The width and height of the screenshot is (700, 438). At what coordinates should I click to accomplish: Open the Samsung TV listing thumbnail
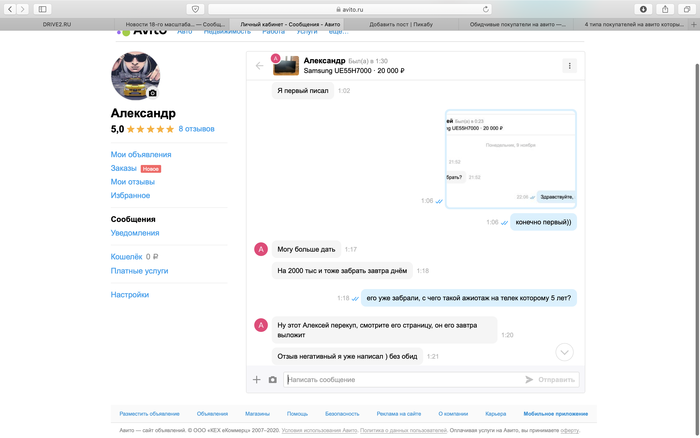286,66
